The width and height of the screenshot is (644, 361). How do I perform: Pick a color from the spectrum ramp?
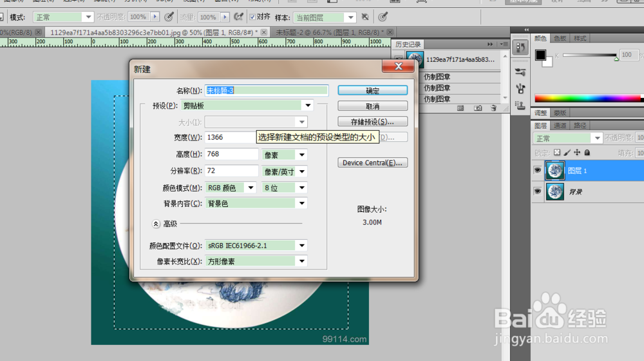click(x=588, y=98)
